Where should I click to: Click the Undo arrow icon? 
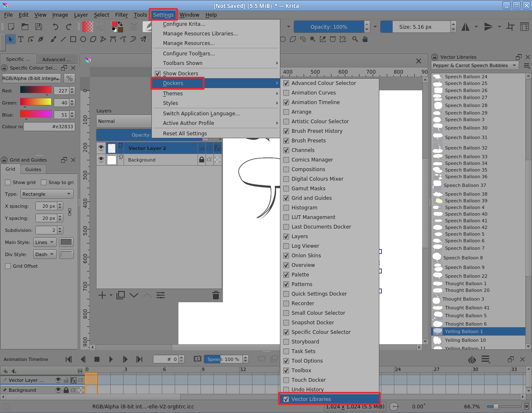click(55, 27)
